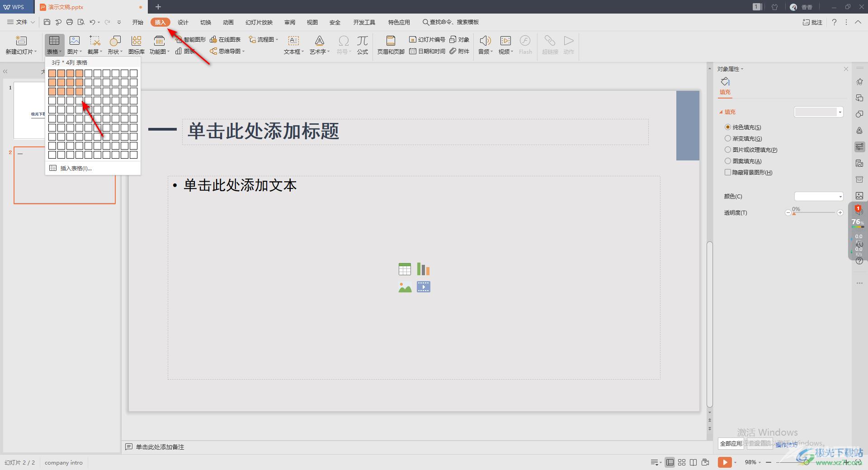The image size is (868, 470).
Task: Click the Print icon in quick toolbar
Action: 70,22
